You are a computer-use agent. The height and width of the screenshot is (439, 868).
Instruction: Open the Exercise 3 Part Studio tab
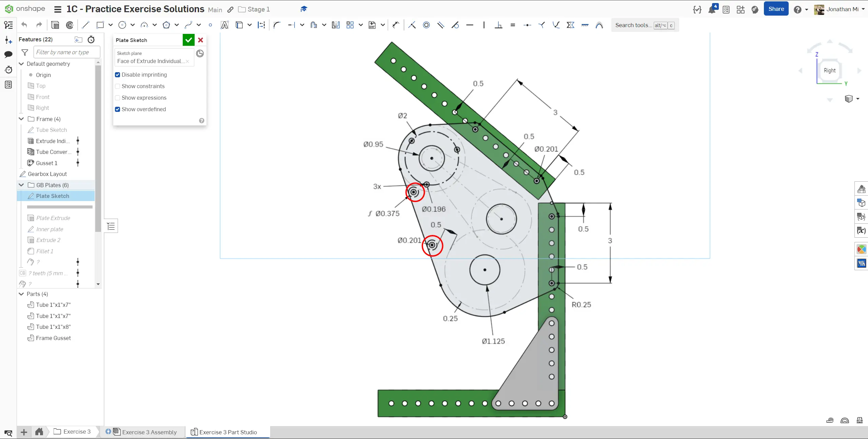click(228, 432)
